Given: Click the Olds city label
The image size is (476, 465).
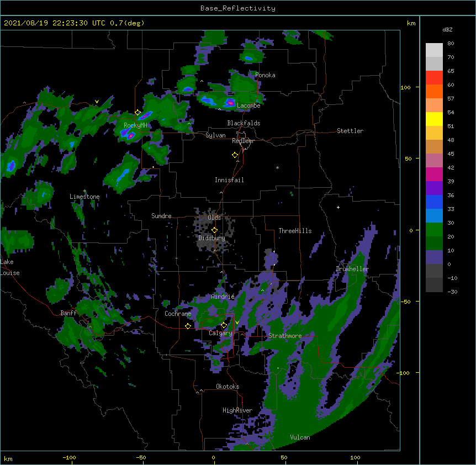Looking at the screenshot, I should coord(214,218).
